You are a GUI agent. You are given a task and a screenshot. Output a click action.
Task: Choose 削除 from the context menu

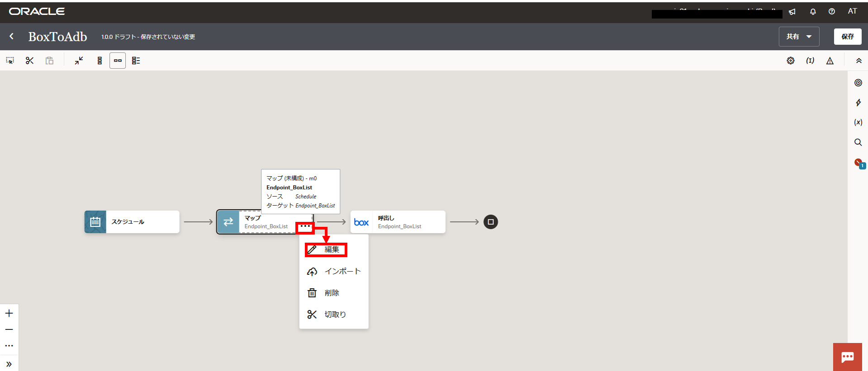pyautogui.click(x=334, y=293)
